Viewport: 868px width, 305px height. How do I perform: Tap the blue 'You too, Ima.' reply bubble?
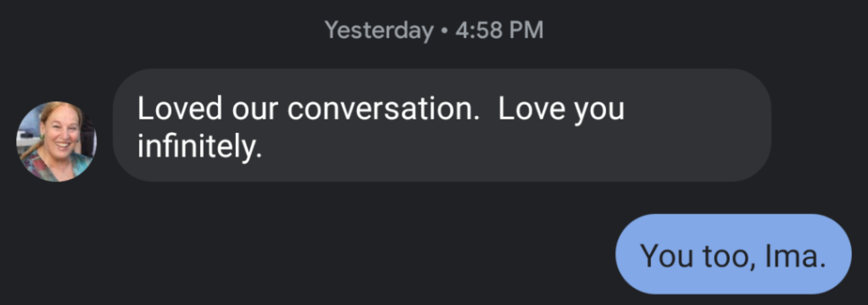[733, 254]
